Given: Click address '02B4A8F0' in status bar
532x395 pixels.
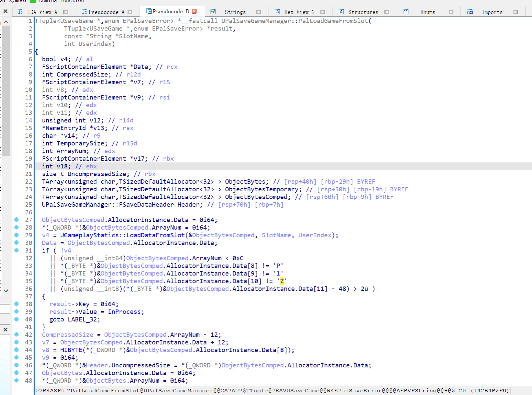Looking at the screenshot, I should point(50,391).
